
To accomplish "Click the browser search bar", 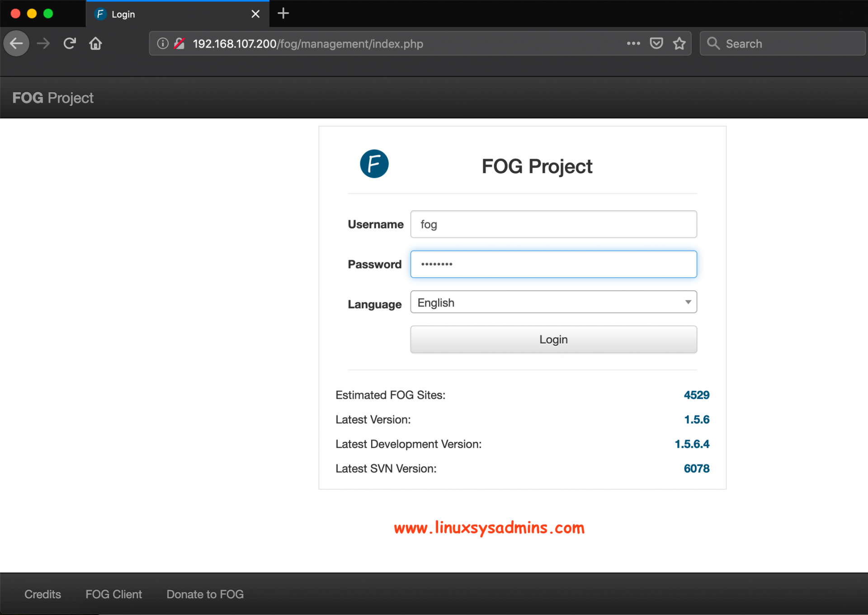I will coord(783,43).
